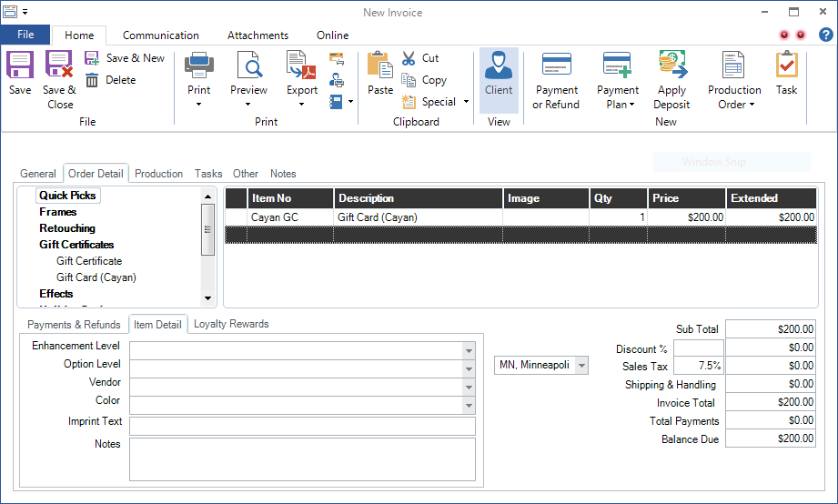Open the Tasks tab
This screenshot has width=838, height=504.
tap(208, 174)
